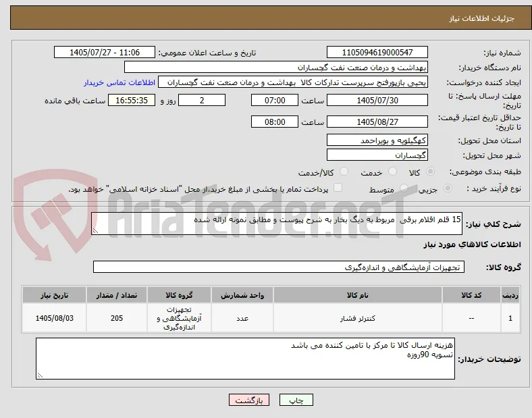This screenshot has height=418, width=532.
Task: Click the گروه کالا column header
Action: 179,295
